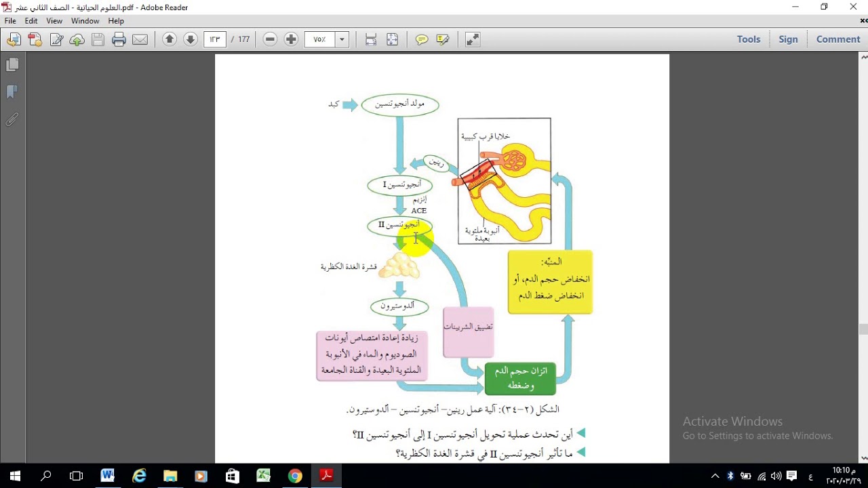Click the 'ACE' label in diagram
Viewport: 868px width, 488px height.
[418, 211]
